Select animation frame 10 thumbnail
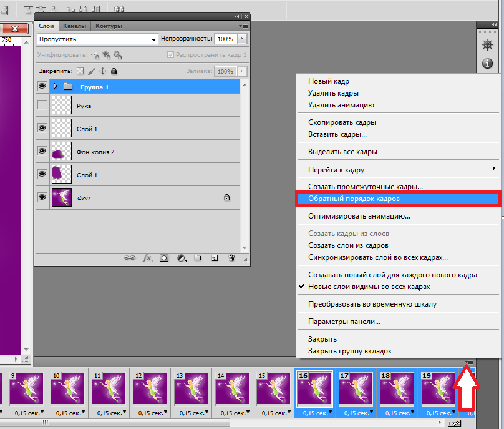This screenshot has height=429, width=504. tap(68, 389)
